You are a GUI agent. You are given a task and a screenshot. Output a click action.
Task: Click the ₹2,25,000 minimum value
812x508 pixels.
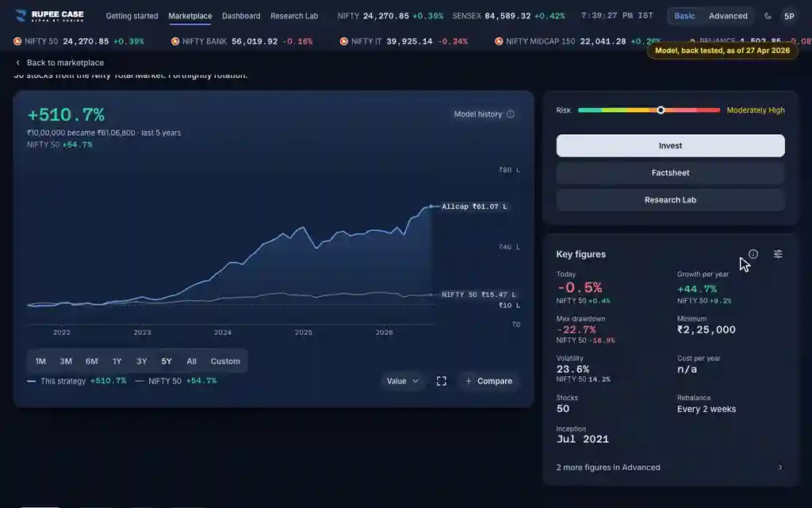707,329
